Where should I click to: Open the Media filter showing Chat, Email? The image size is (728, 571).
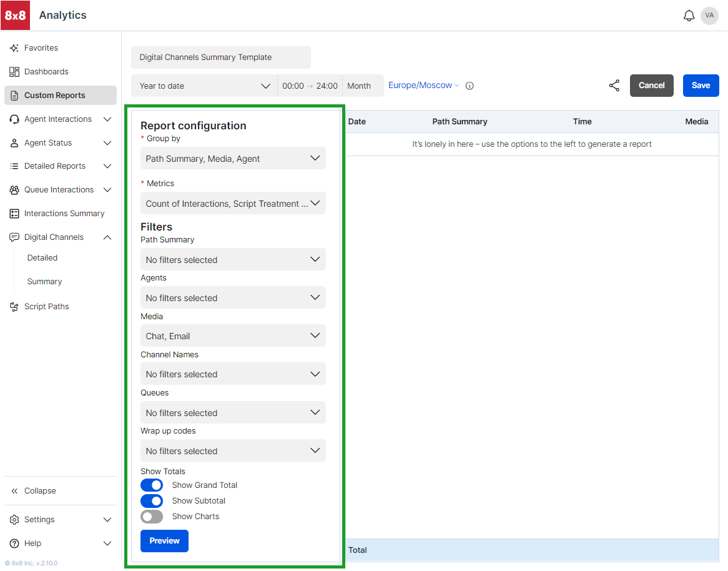pyautogui.click(x=232, y=335)
